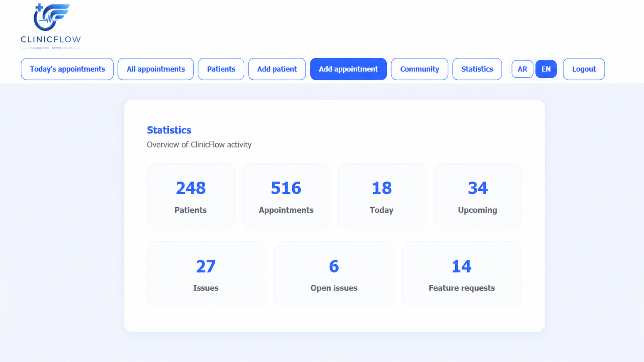Click the 14 Feature requests card
This screenshot has height=362, width=644.
tap(462, 274)
